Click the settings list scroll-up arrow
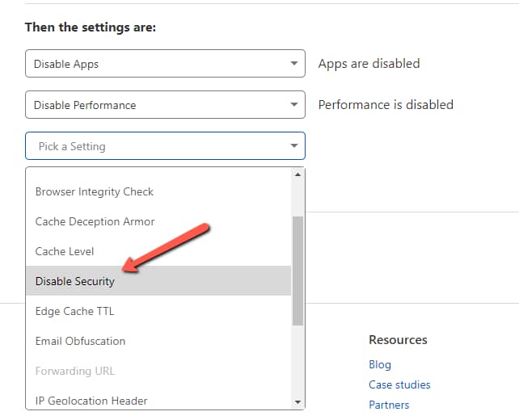This screenshot has height=420, width=519. pos(297,174)
